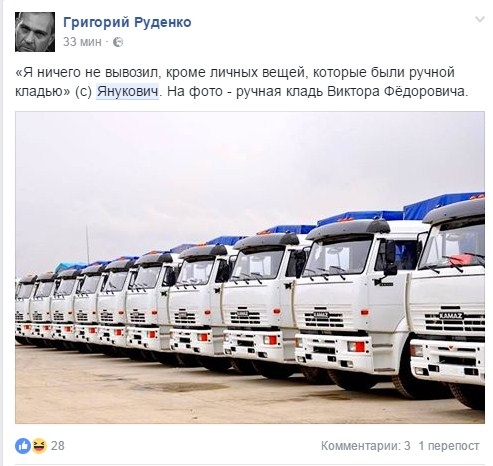This screenshot has height=466, width=493.
Task: Open Комментарии: 3 comments list
Action: [365, 446]
